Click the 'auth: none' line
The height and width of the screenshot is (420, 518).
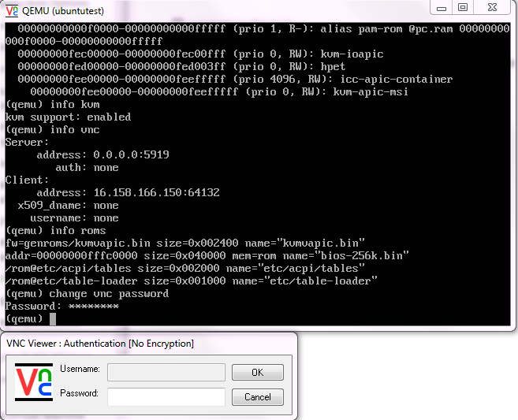[87, 167]
